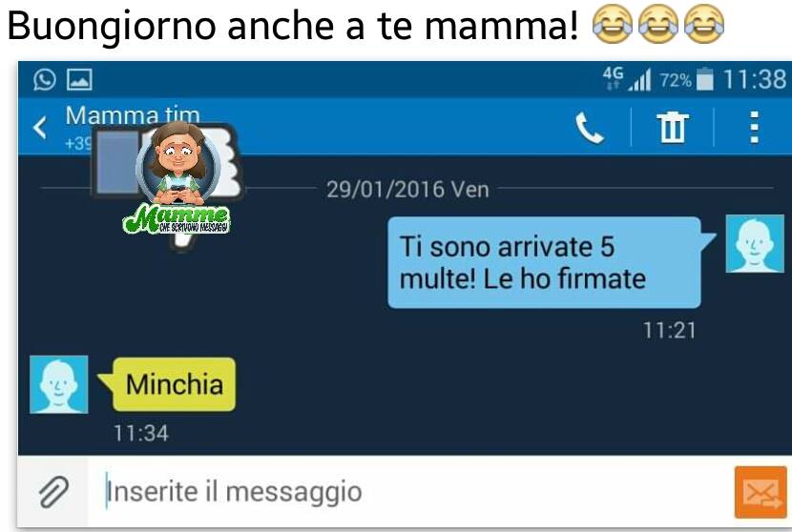Send the message with the orange envelope button
This screenshot has width=792, height=532.
click(761, 493)
